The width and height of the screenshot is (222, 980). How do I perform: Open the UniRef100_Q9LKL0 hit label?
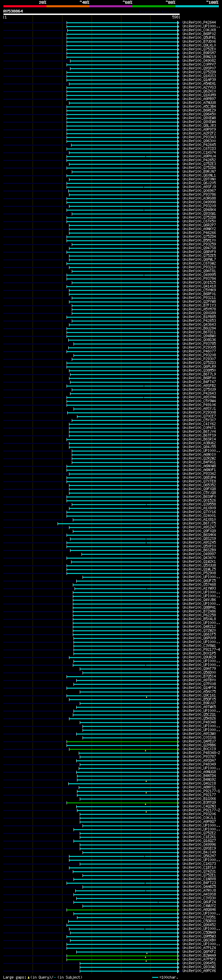click(x=199, y=45)
